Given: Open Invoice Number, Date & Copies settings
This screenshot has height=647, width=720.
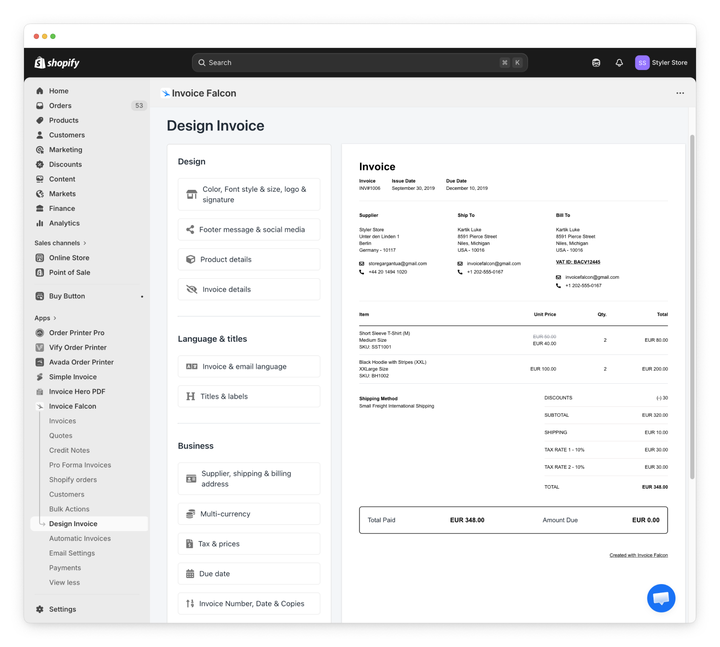Looking at the screenshot, I should pyautogui.click(x=249, y=603).
